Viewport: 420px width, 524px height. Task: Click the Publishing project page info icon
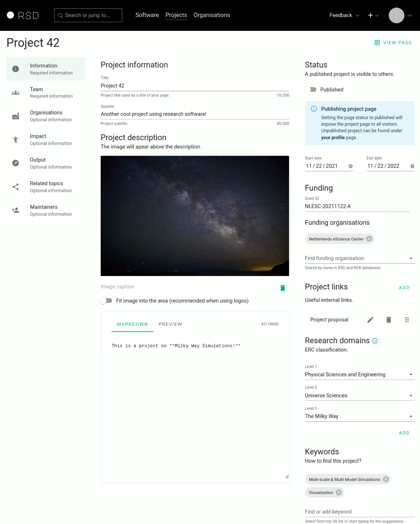(x=314, y=109)
